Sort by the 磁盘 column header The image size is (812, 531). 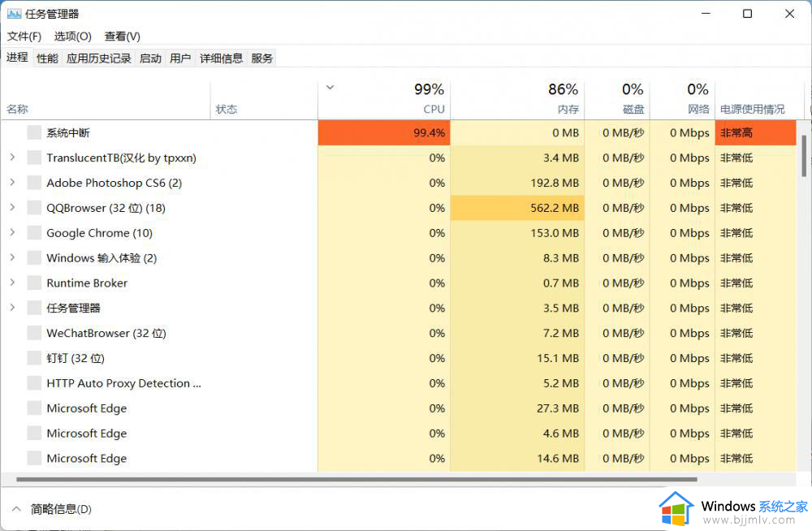[x=617, y=101]
